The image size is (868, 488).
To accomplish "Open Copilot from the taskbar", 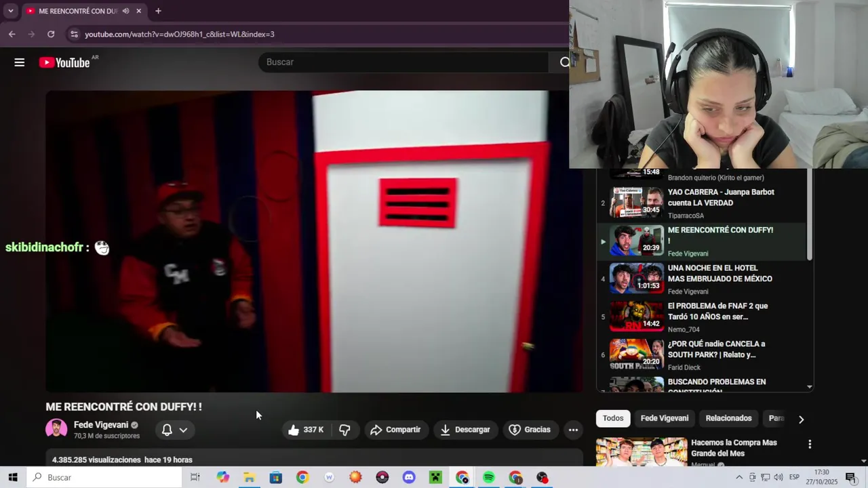I will coord(223,477).
